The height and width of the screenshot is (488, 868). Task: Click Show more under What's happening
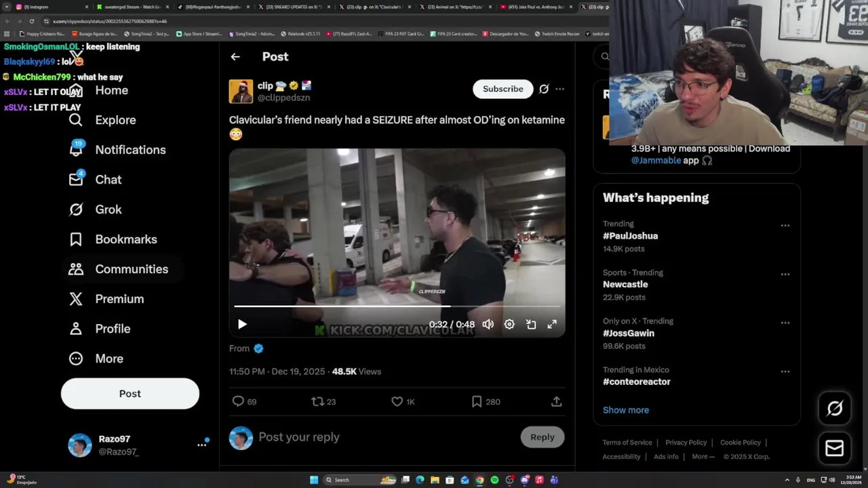tap(626, 410)
